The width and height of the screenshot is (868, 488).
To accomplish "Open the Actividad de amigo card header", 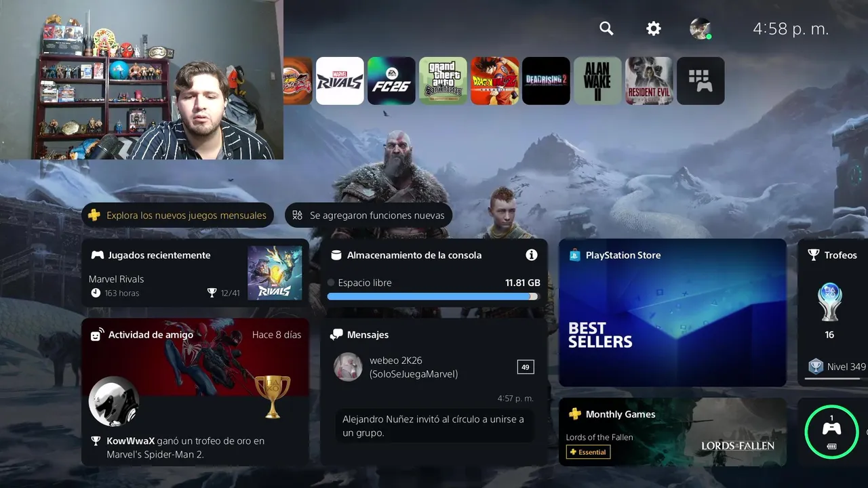I will pyautogui.click(x=142, y=335).
